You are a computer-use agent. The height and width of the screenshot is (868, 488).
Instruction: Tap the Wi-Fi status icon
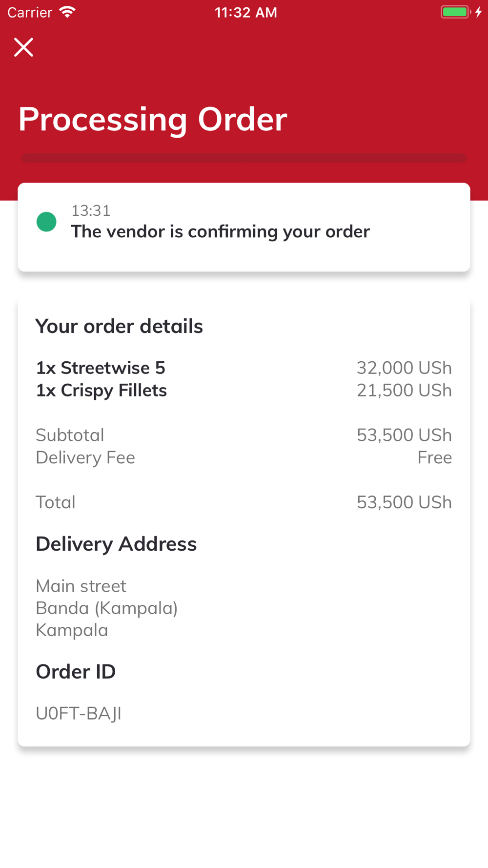pyautogui.click(x=67, y=12)
